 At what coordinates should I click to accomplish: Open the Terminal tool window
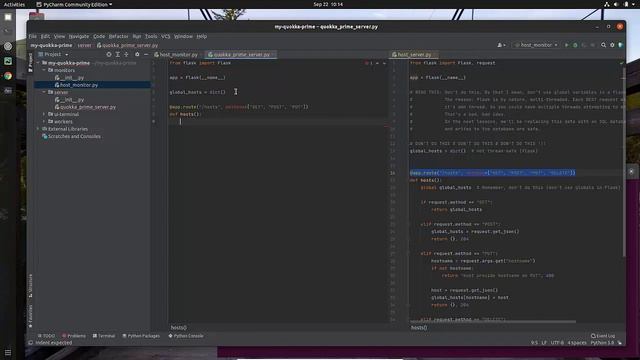(x=104, y=336)
